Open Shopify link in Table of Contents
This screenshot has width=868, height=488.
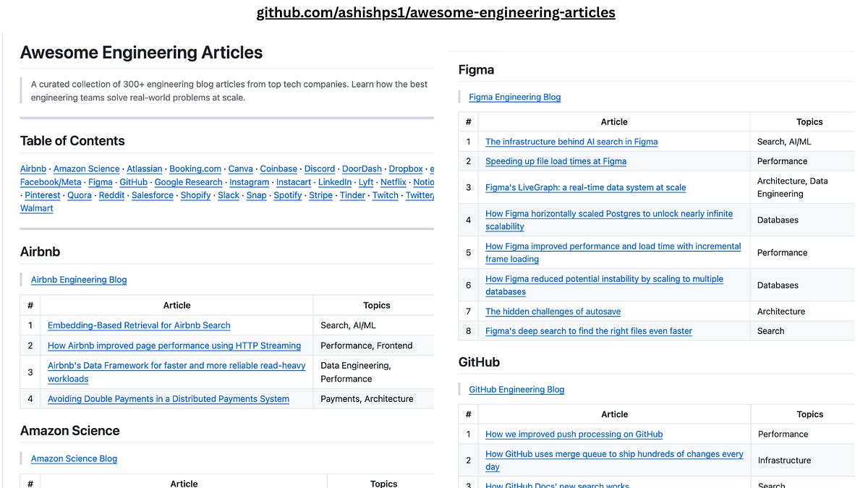196,195
